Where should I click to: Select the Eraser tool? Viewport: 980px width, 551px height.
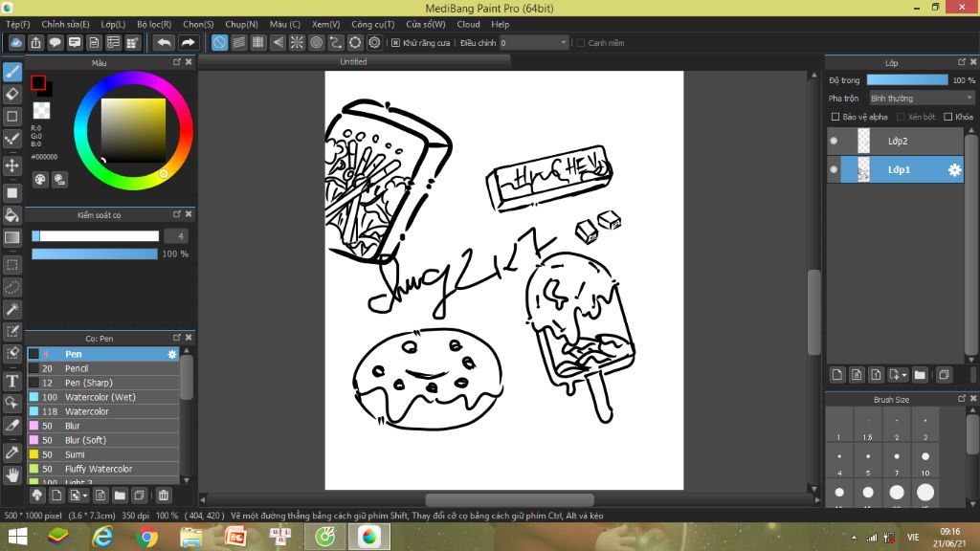point(12,95)
